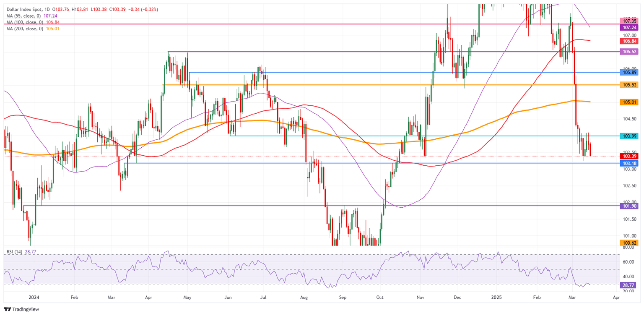Select the RSI (14) indicator label
Viewport: 644px width, 316px height.
click(x=14, y=252)
